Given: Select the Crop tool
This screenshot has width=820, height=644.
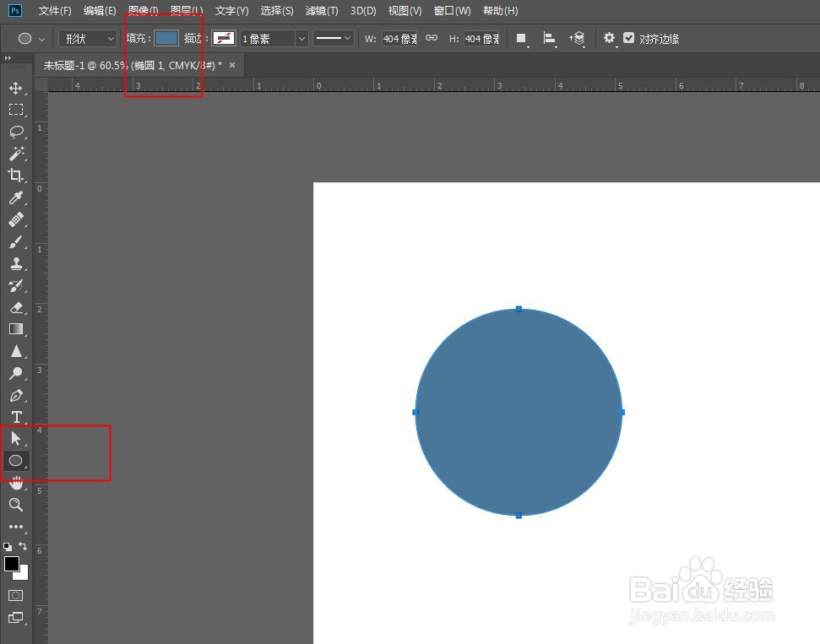Looking at the screenshot, I should 16,176.
